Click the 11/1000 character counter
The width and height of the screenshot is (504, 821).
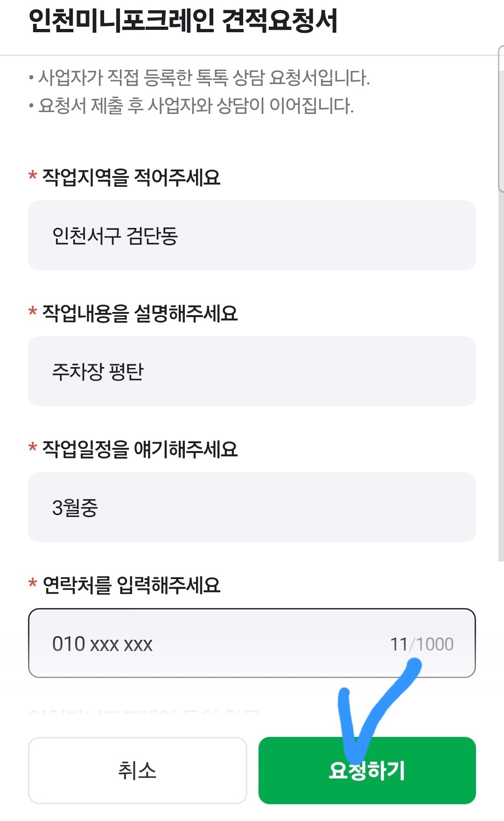point(422,644)
